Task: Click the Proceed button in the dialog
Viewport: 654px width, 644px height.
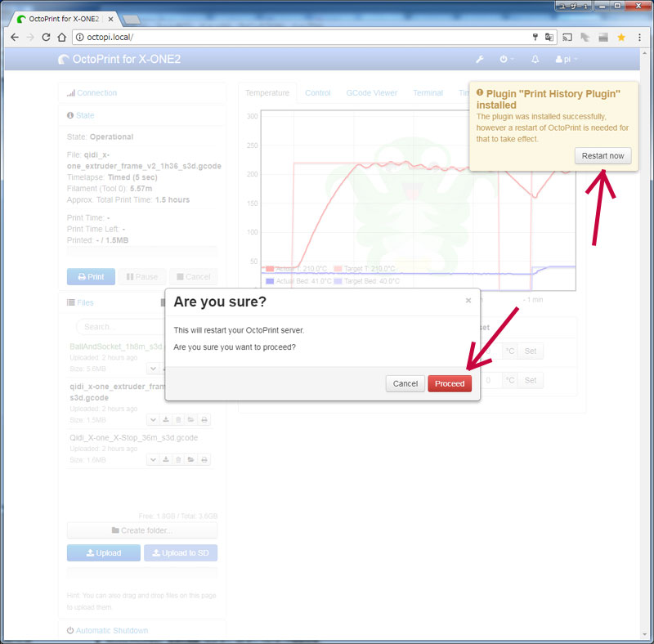Action: (x=449, y=383)
